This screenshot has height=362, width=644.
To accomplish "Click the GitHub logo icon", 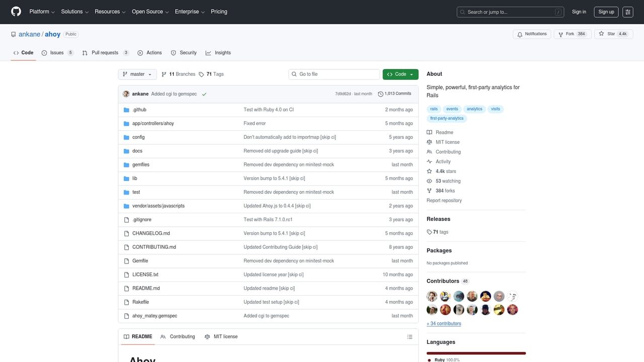I will 16,12.
